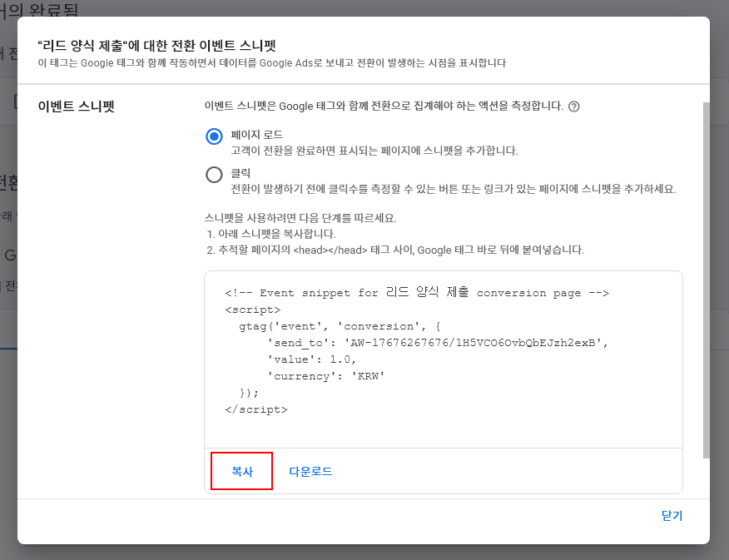Select the 클릭 radio button
This screenshot has height=560, width=729.
214,175
